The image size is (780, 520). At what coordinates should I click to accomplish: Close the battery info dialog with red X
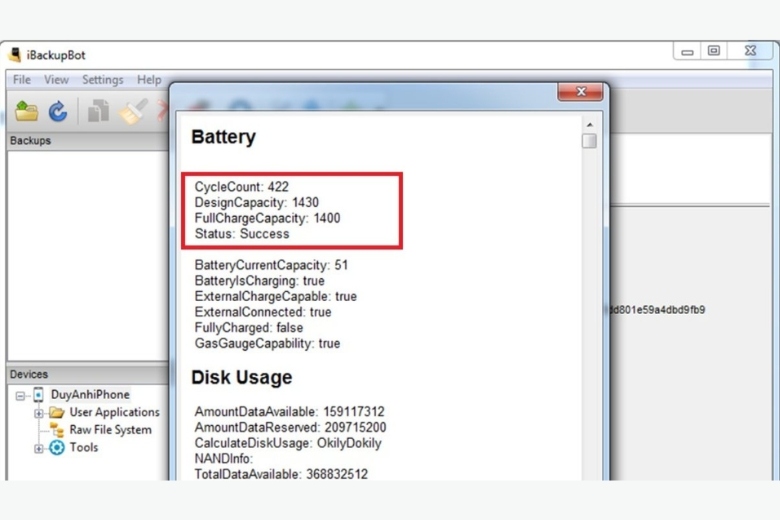579,93
